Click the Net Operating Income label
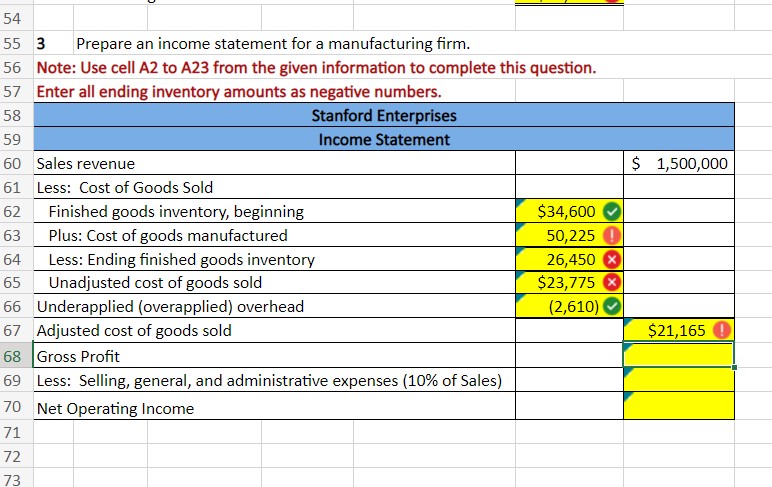This screenshot has height=487, width=772. tap(115, 409)
